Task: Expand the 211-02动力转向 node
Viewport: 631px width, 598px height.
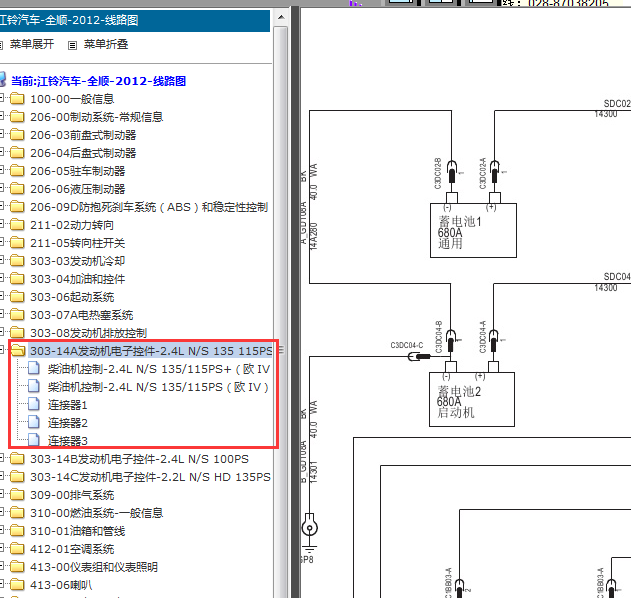Action: point(2,224)
